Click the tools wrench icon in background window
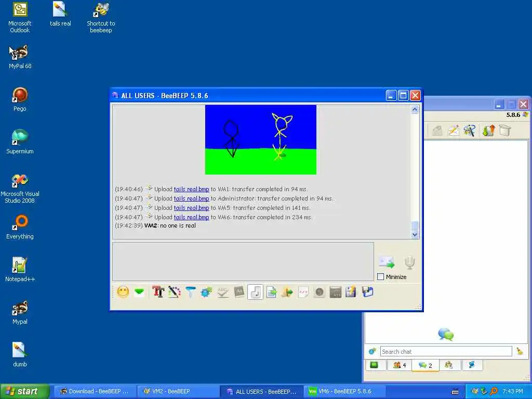The image size is (532, 399). coord(470,130)
